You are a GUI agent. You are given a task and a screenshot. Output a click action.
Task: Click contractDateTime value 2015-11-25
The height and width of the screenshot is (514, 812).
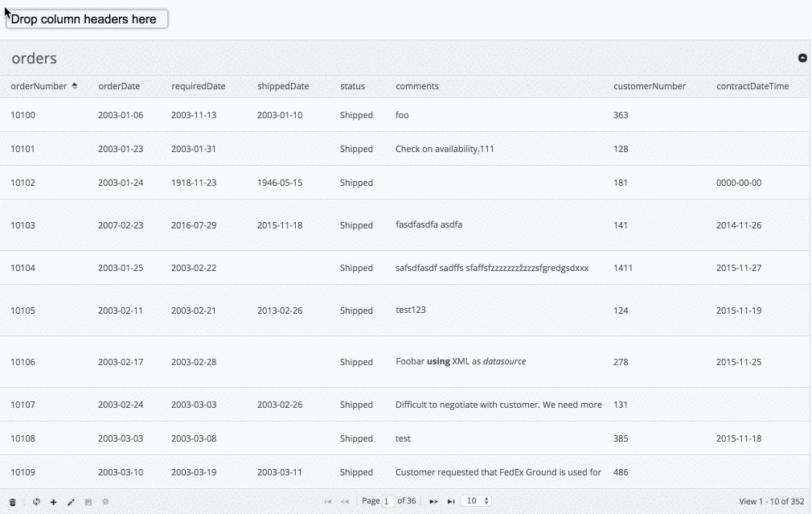(739, 362)
